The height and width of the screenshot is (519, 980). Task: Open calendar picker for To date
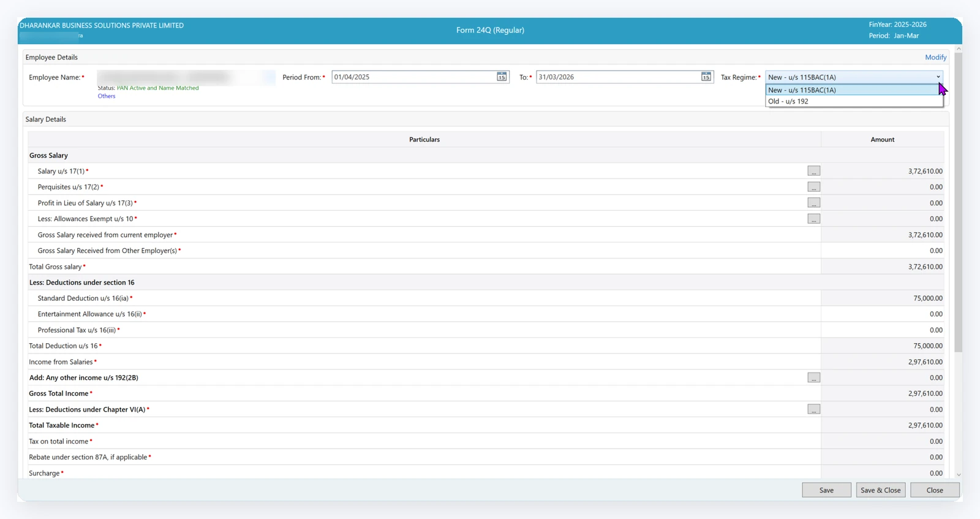pyautogui.click(x=706, y=77)
